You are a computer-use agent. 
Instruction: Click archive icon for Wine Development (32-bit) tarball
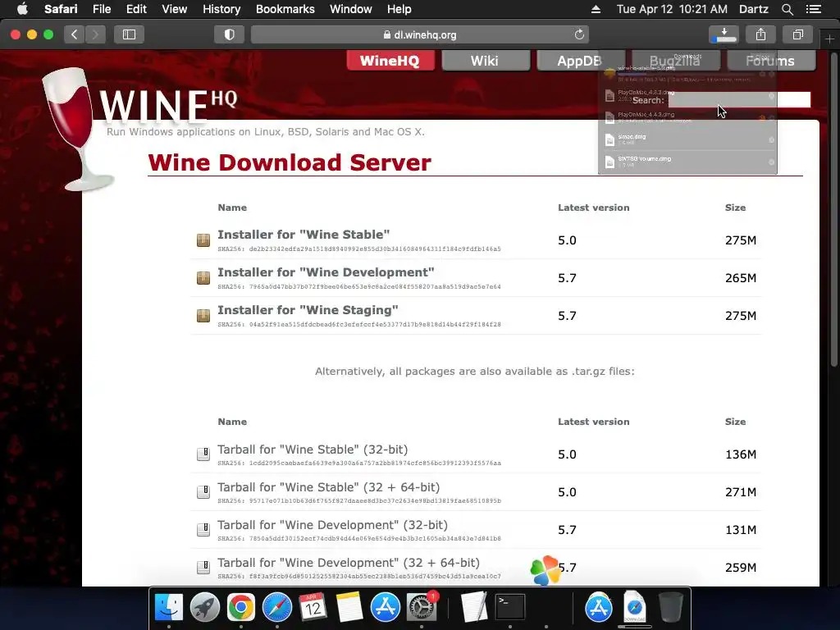coord(203,530)
